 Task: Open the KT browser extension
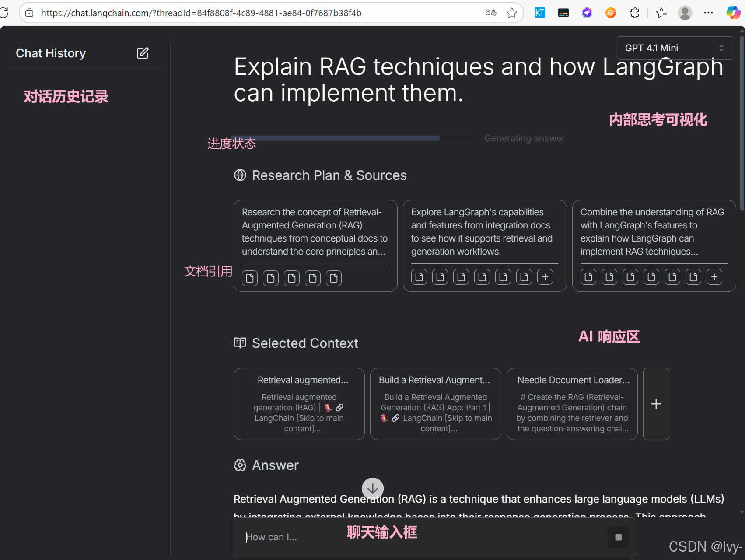540,13
